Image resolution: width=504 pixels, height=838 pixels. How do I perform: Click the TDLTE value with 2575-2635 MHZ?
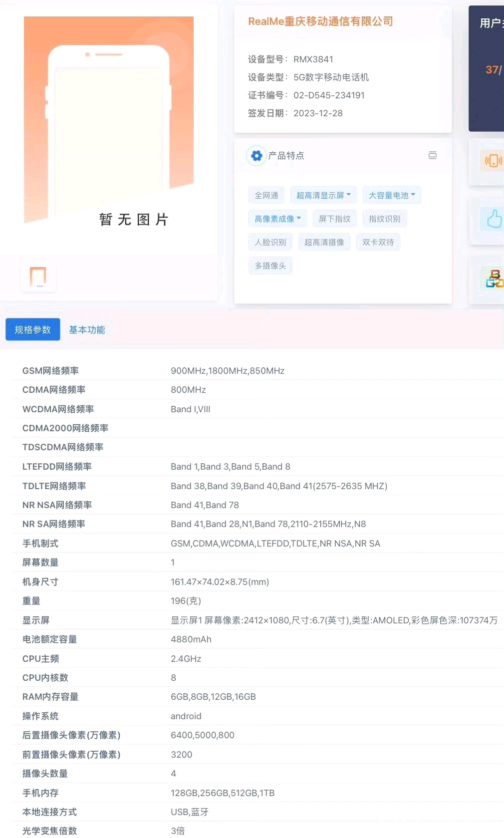coord(279,486)
